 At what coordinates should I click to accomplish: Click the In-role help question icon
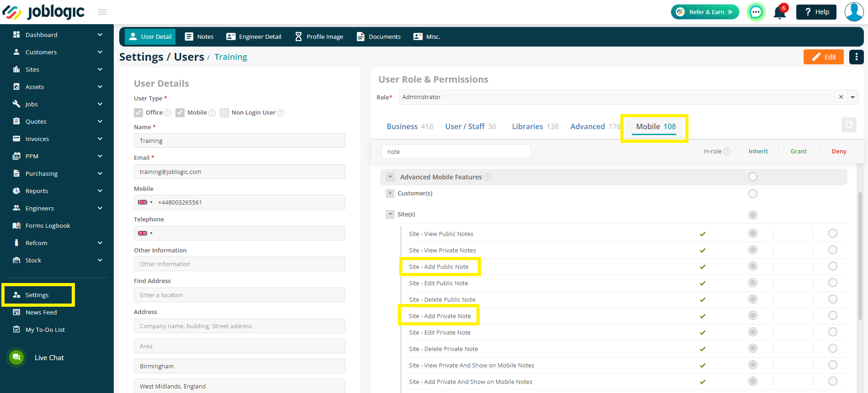[727, 152]
